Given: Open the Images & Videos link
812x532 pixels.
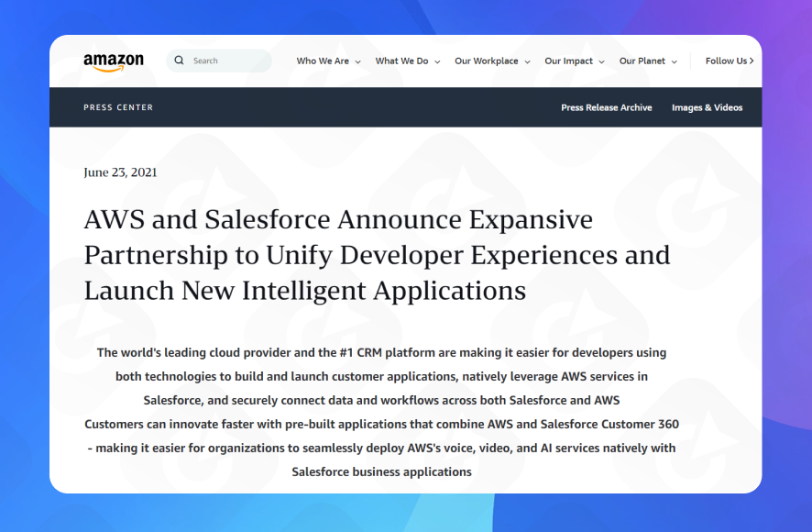Looking at the screenshot, I should coord(707,107).
